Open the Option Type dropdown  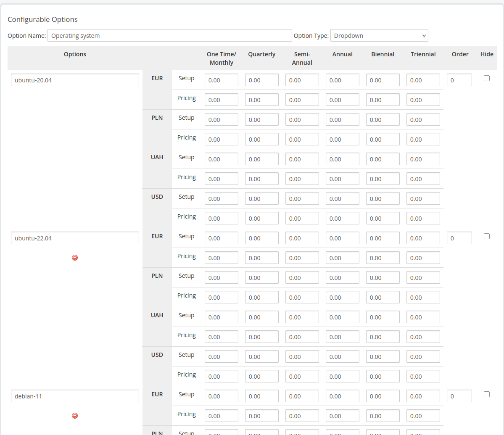pyautogui.click(x=379, y=36)
